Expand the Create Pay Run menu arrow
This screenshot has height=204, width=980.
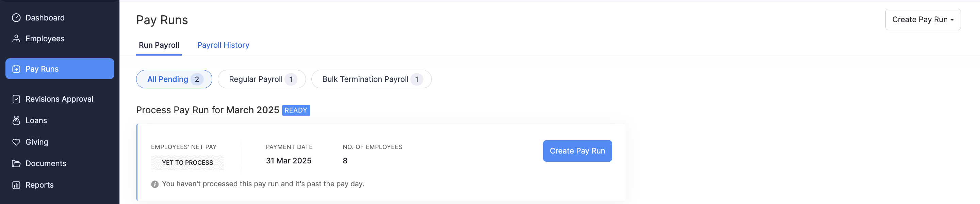[x=953, y=19]
